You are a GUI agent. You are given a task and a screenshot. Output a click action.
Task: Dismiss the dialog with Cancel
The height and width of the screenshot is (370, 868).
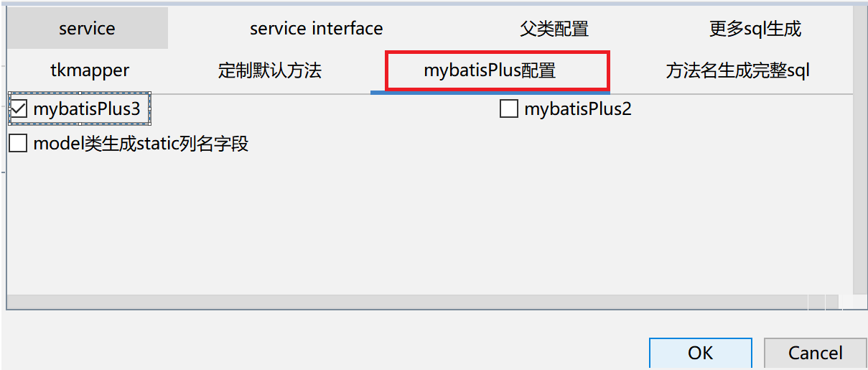pos(815,353)
